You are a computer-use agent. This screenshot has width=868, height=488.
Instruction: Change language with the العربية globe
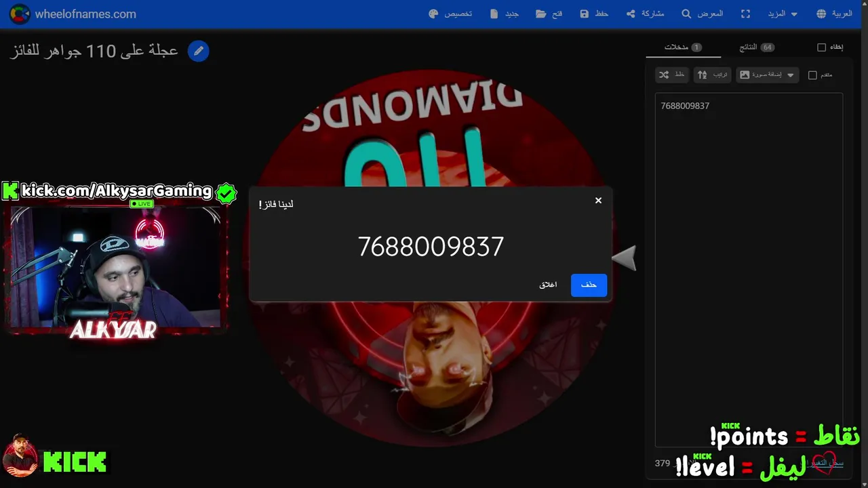click(834, 14)
